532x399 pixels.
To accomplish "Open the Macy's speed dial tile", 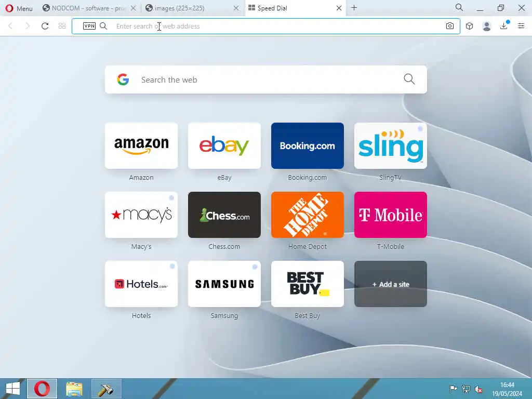I will pyautogui.click(x=141, y=215).
